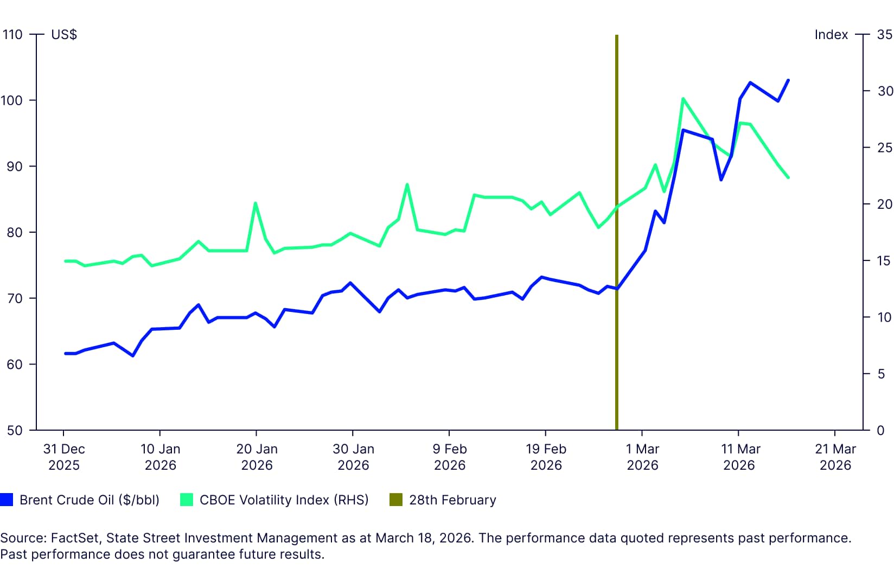Screen dimensions: 894x588
Task: Click the 20 Jan 2026 date label
Action: pyautogui.click(x=257, y=457)
